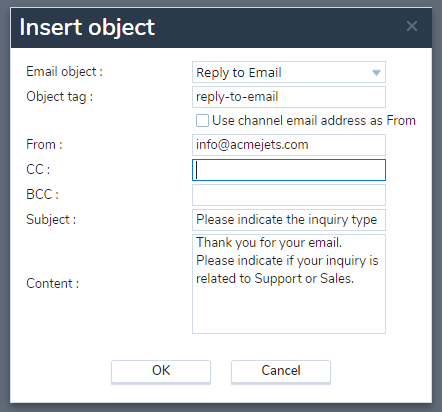Click inside the Content text area
The width and height of the screenshot is (442, 412).
point(289,284)
